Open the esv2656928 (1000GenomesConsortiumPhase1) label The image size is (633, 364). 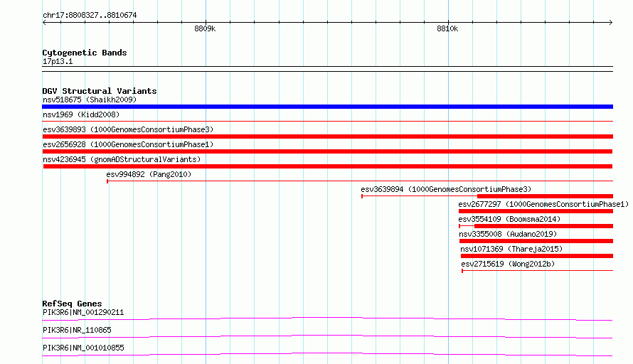128,144
